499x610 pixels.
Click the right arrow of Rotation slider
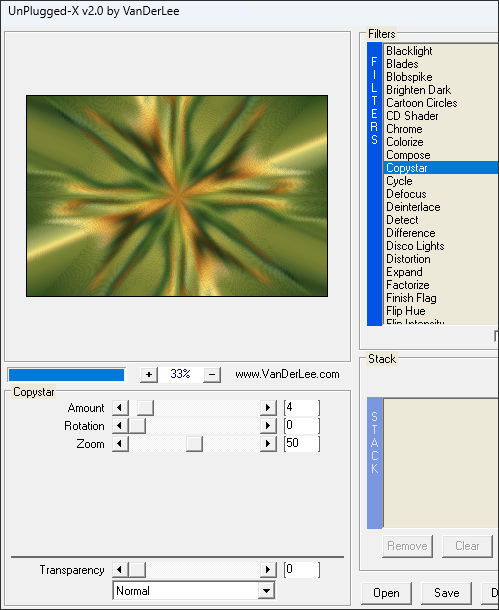point(268,426)
